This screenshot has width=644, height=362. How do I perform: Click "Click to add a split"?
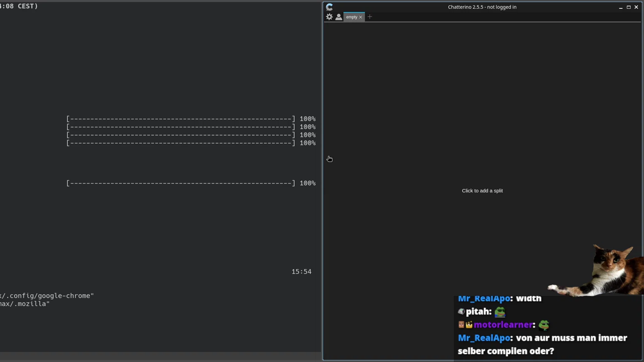click(x=482, y=191)
